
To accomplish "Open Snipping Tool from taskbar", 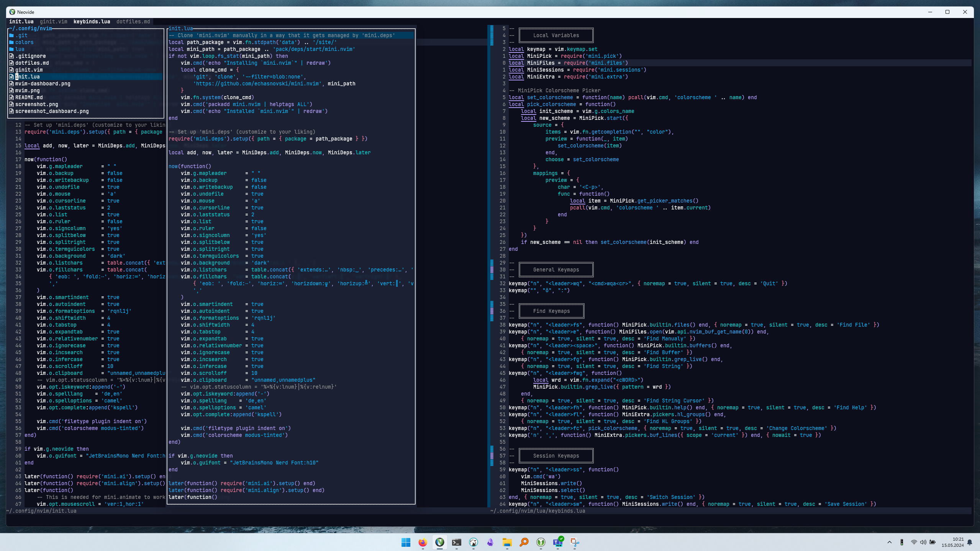I will [x=574, y=542].
